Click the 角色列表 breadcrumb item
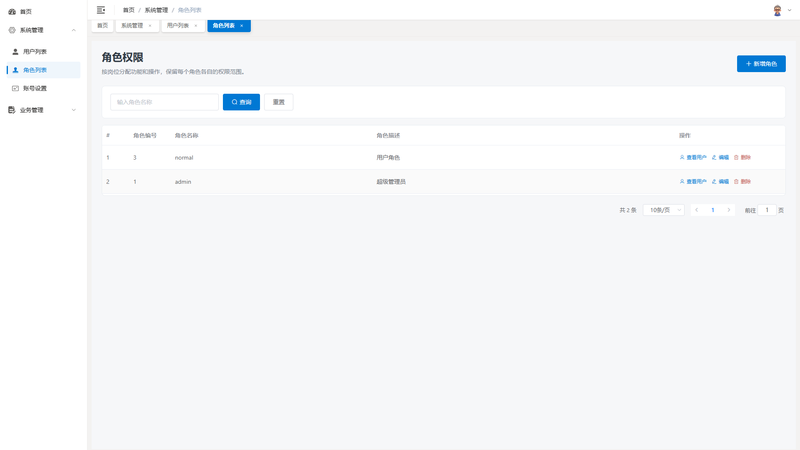Screen dimensions: 800x450 pyautogui.click(x=189, y=10)
